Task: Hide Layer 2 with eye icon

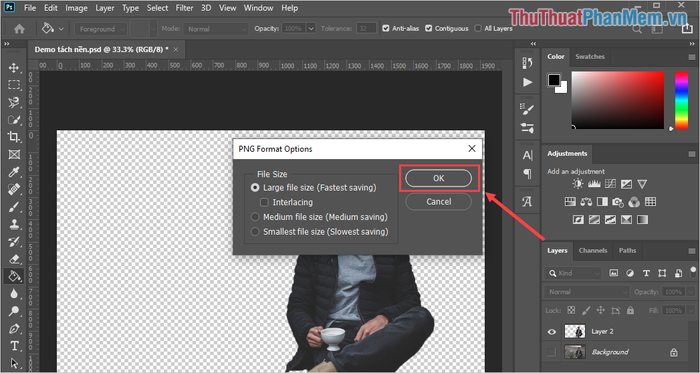Action: (x=552, y=332)
